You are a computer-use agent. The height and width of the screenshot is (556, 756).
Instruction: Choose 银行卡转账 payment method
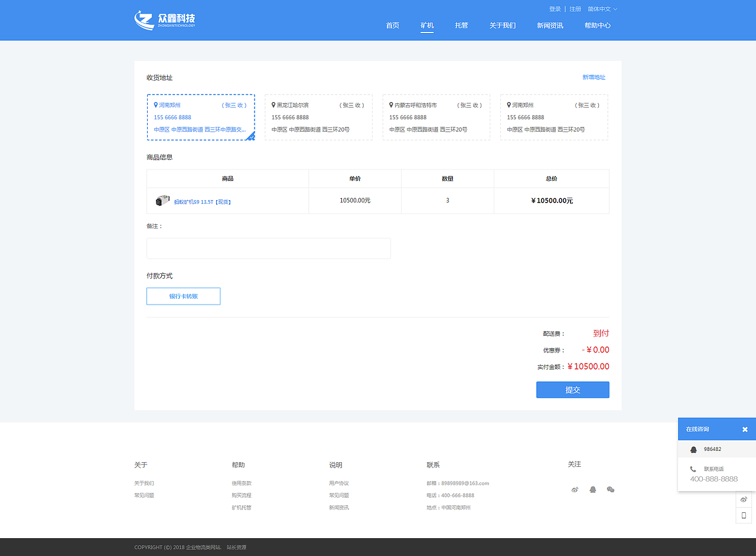pos(183,296)
